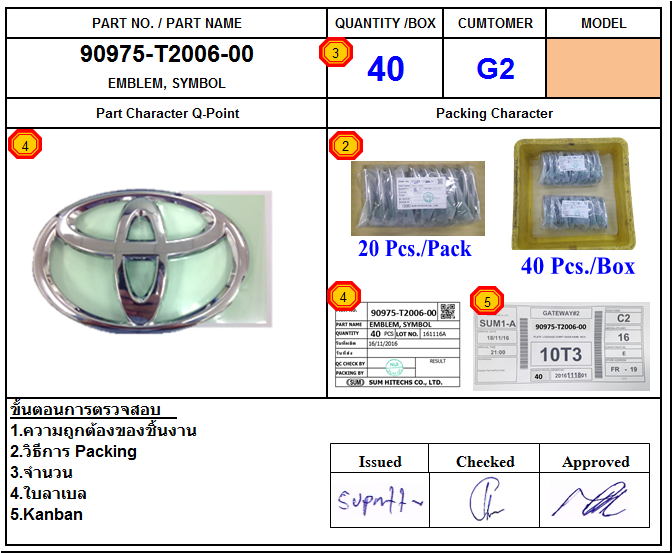The image size is (672, 553).
Task: Select the 'MODEL' column header
Action: point(603,23)
